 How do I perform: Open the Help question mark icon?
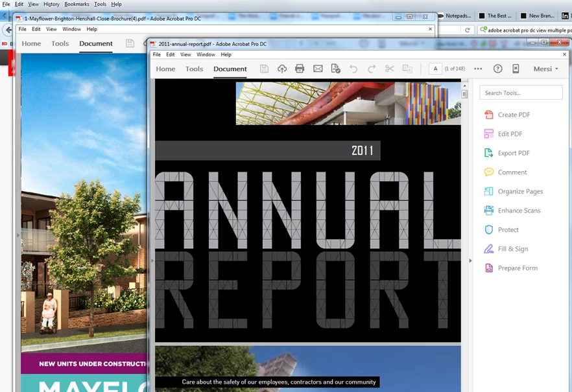497,69
